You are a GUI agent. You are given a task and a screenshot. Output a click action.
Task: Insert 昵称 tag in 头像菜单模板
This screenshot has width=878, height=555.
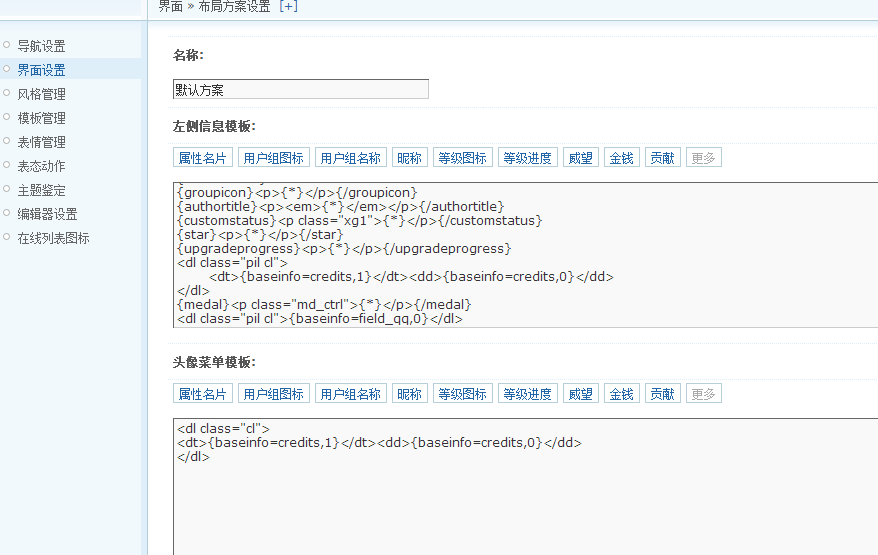409,394
